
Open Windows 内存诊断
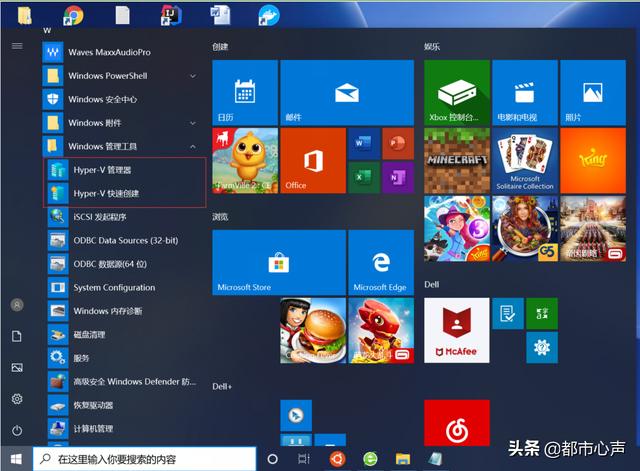point(124,311)
